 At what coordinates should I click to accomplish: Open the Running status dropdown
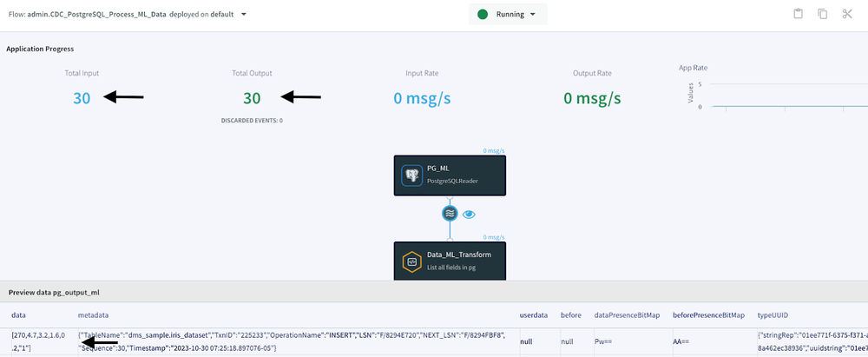coord(508,15)
